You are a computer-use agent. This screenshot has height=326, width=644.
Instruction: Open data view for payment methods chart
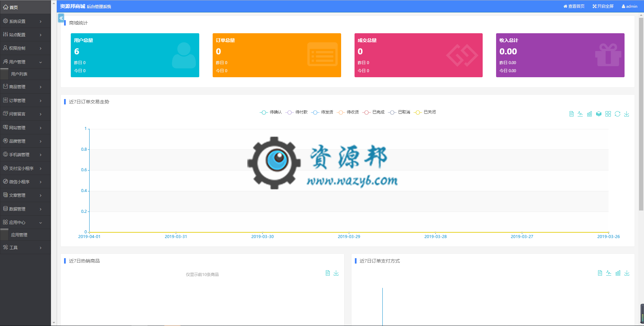pos(600,273)
